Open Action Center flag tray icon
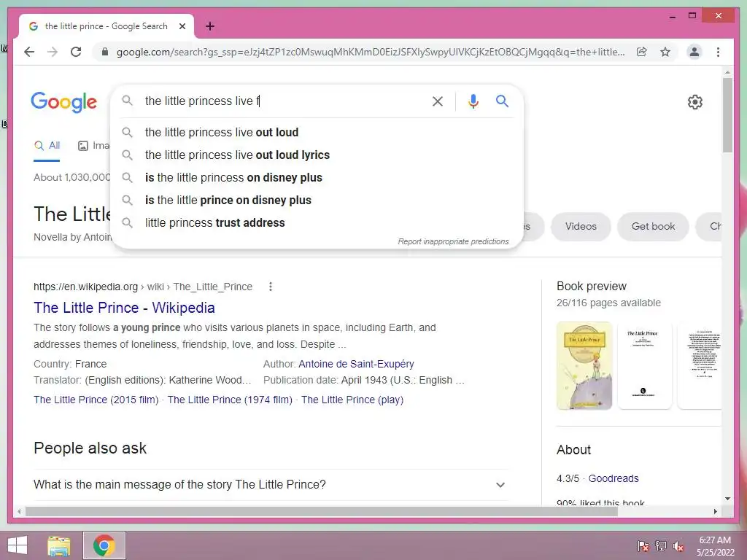Viewport: 747px width, 560px height. click(643, 546)
